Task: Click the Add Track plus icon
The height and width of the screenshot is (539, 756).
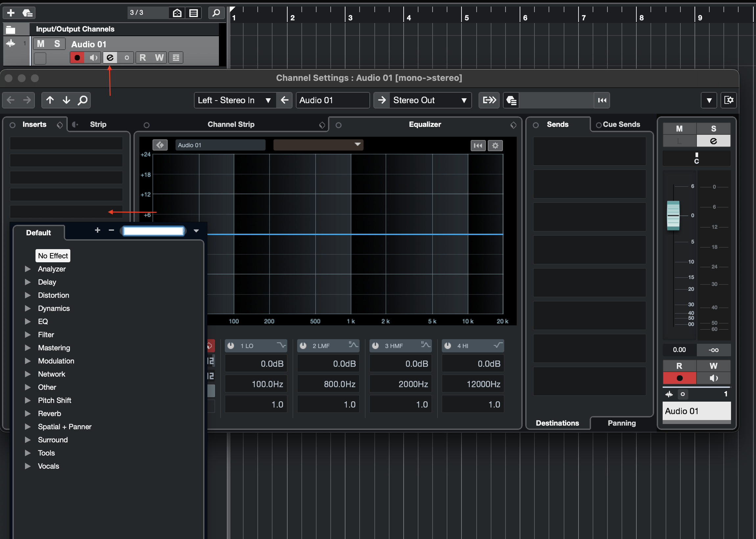Action: (x=11, y=13)
